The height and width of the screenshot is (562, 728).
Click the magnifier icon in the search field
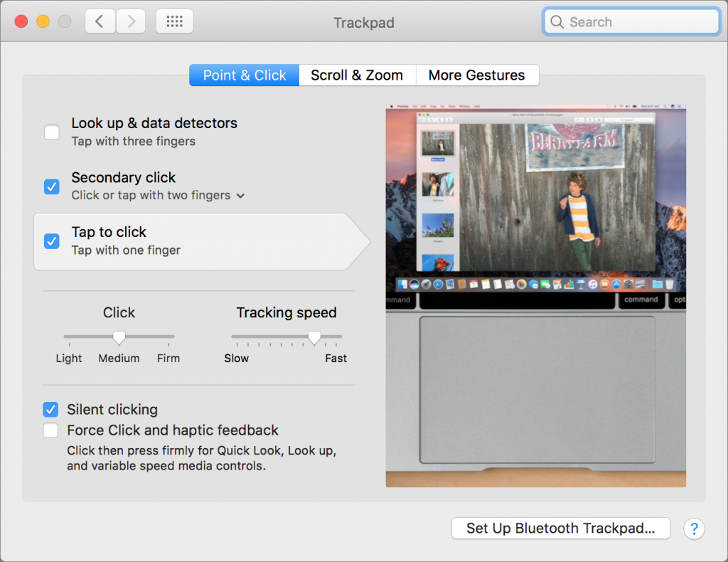coord(557,22)
